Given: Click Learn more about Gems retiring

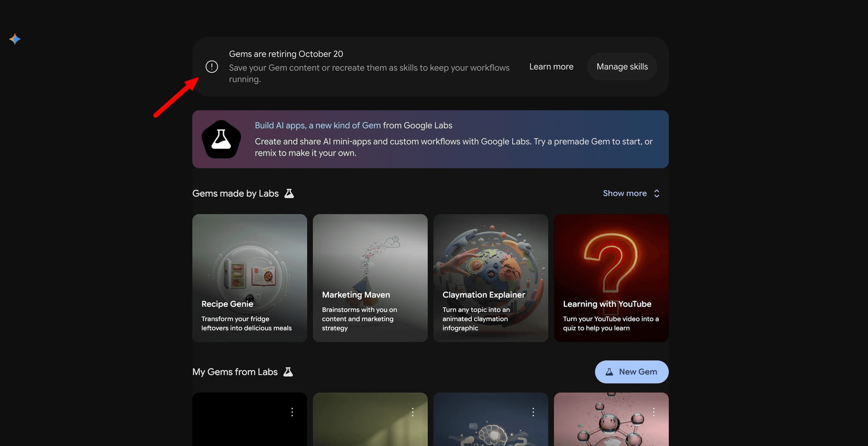Looking at the screenshot, I should point(551,67).
